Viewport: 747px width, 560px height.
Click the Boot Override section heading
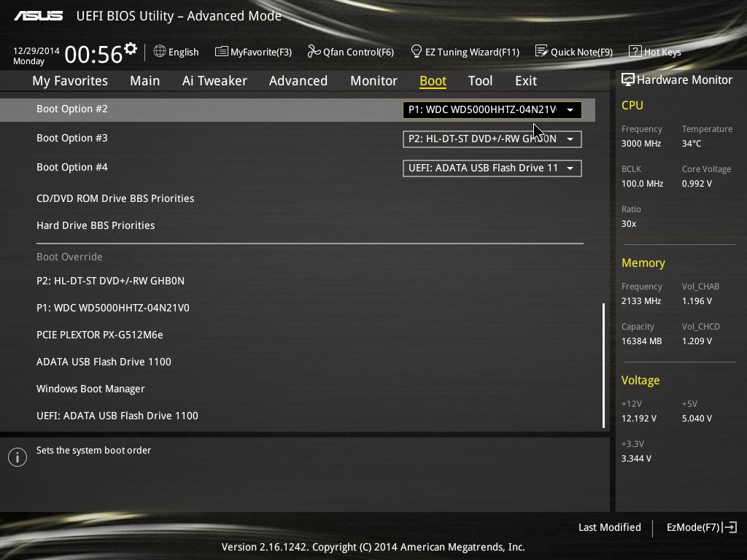(x=69, y=257)
